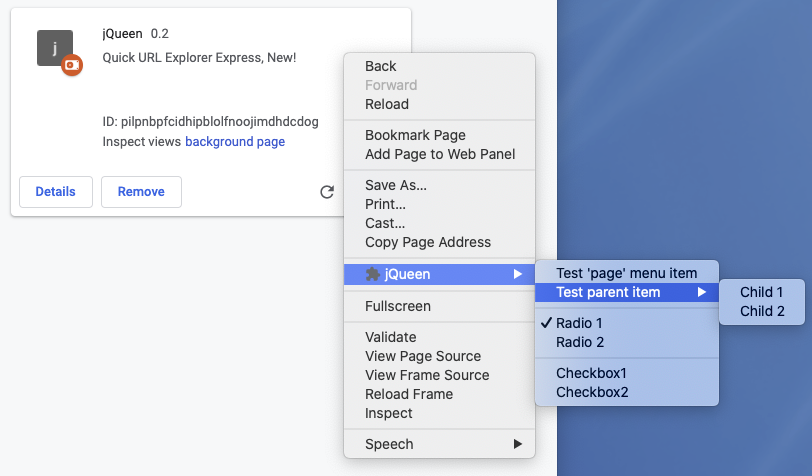812x476 pixels.
Task: Select Copy Page Address
Action: click(428, 242)
